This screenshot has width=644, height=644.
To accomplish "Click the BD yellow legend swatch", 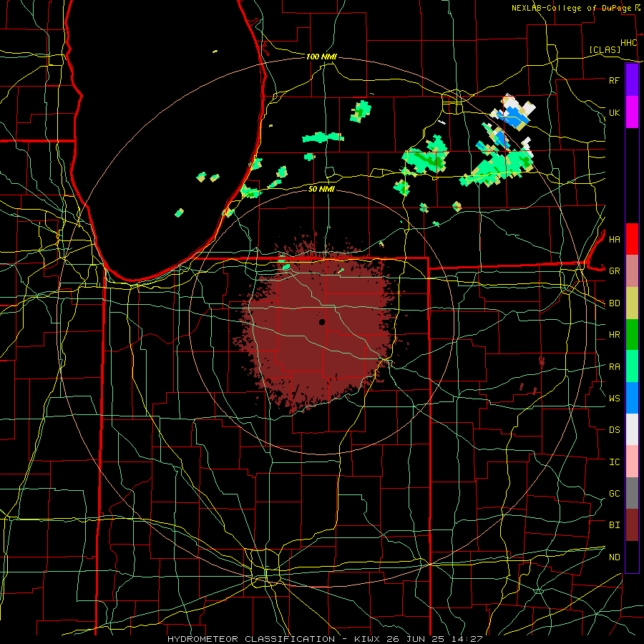I will tap(632, 303).
